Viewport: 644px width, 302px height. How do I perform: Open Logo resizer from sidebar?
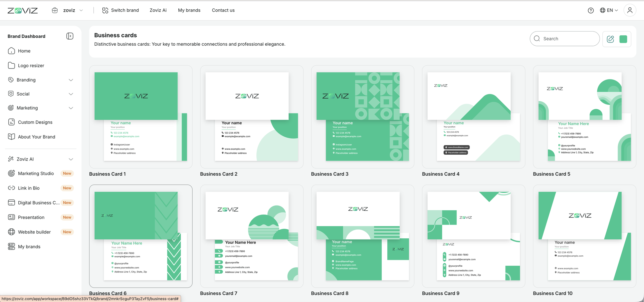31,65
